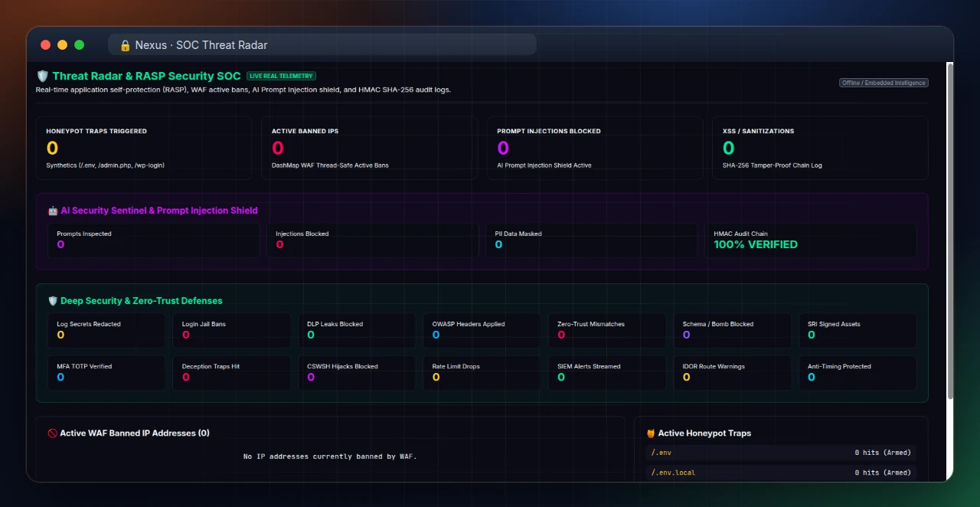Screen dimensions: 980x507
Task: Click the Zero-Trust Mismatches tile
Action: (607, 330)
